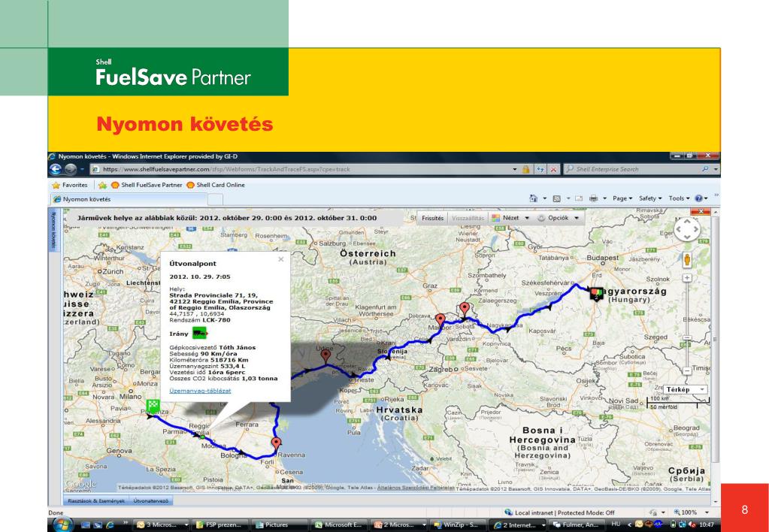
Task: Open the Safety menu
Action: pyautogui.click(x=650, y=198)
